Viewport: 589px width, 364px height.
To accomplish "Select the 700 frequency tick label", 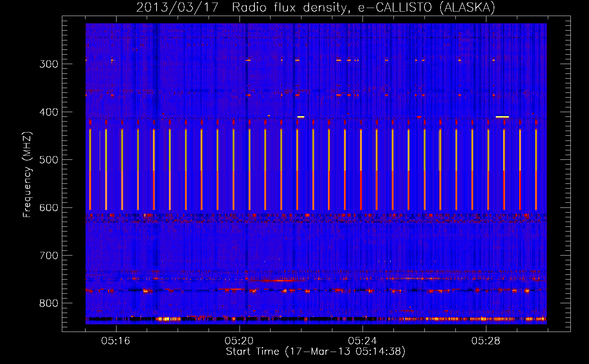I will [49, 256].
